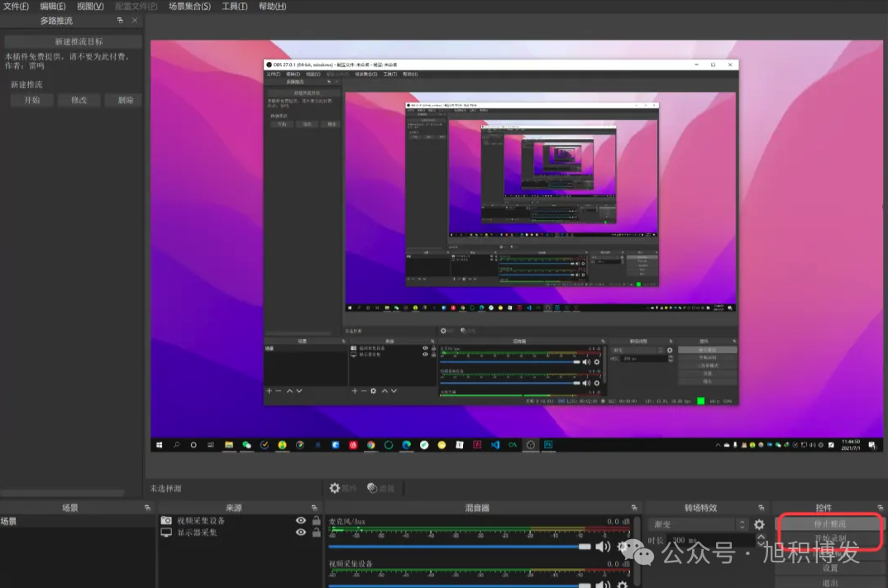Open 视频采集设备 mixer gear settings
888x588 pixels.
[623, 584]
